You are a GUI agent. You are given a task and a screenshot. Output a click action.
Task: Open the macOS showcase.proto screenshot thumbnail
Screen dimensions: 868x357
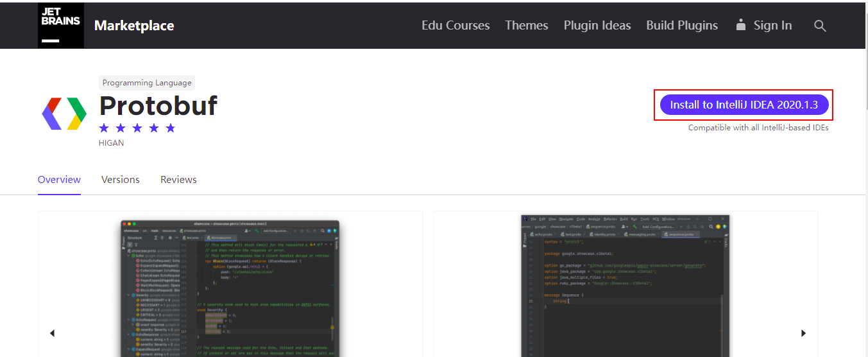[x=230, y=288]
